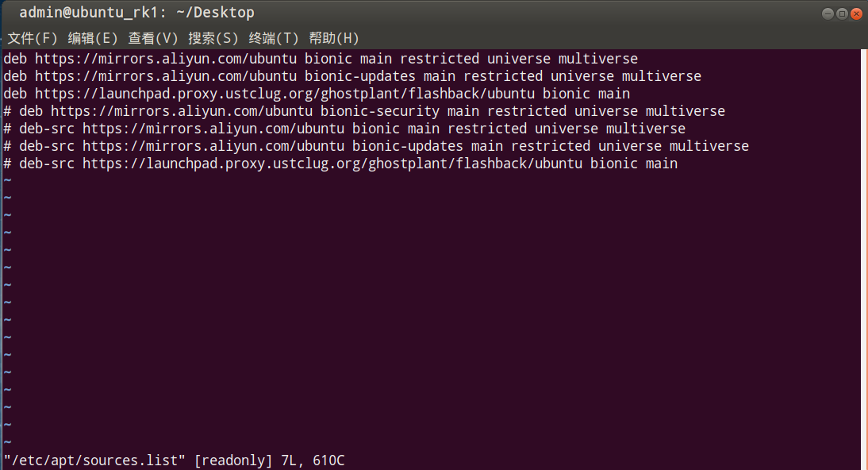Click the deb-src bionic main comment line
The image size is (868, 470).
point(344,129)
